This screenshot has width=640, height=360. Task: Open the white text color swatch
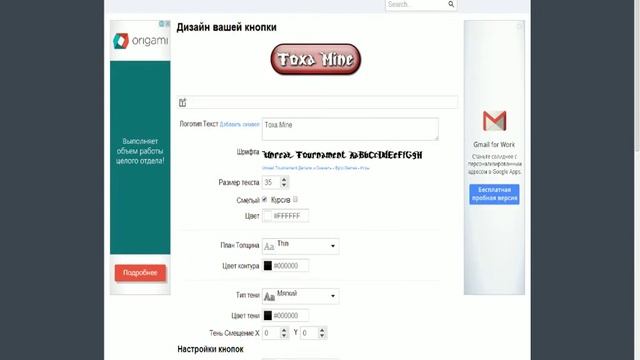coord(267,216)
